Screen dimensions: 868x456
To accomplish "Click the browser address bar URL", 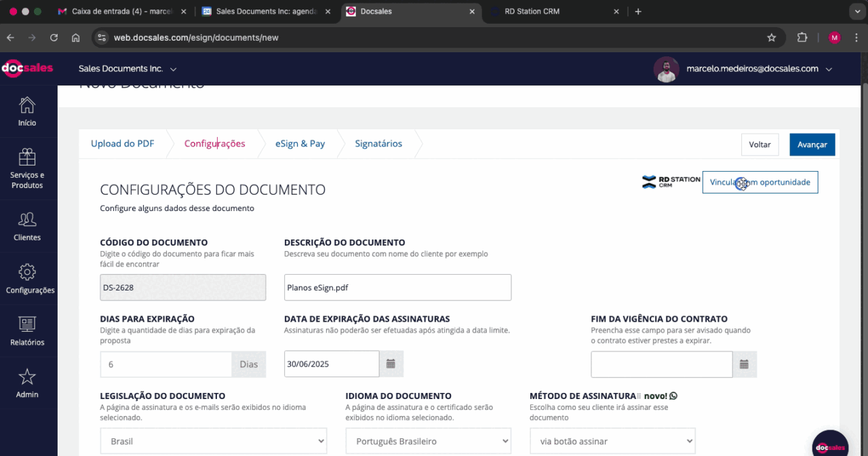I will (197, 37).
